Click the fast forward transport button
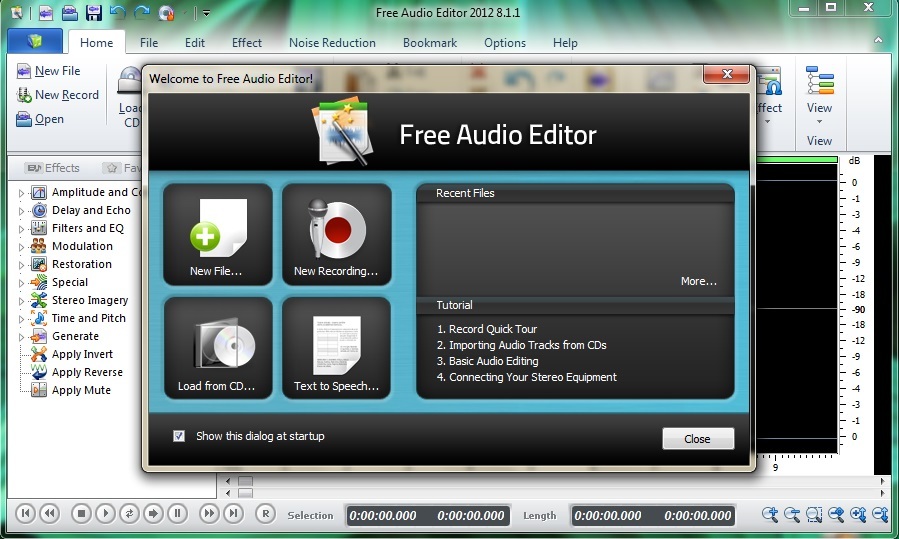 pyautogui.click(x=209, y=513)
